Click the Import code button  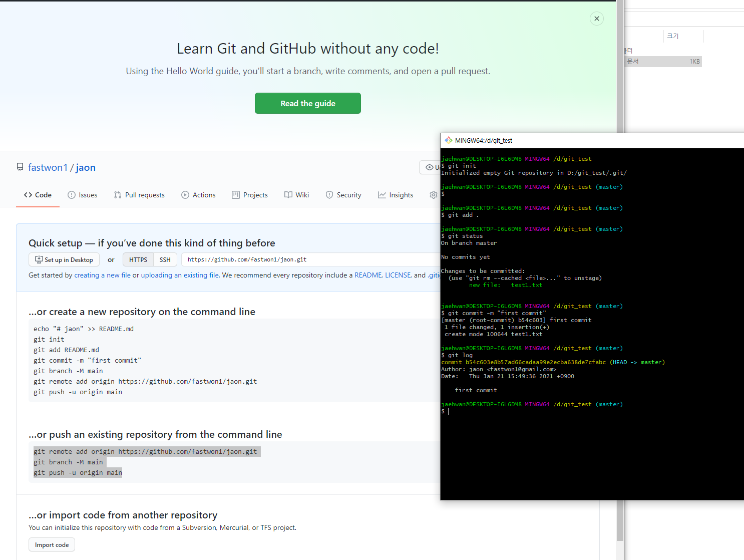tap(52, 544)
